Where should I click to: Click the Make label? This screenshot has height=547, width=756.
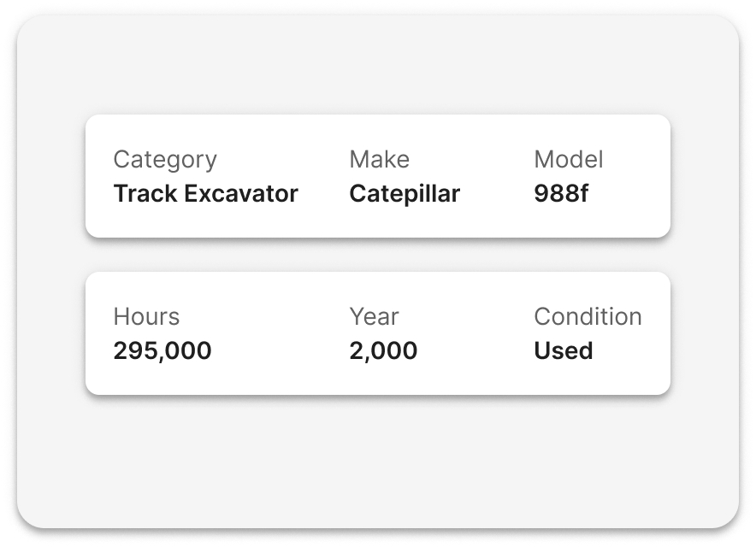tap(380, 160)
